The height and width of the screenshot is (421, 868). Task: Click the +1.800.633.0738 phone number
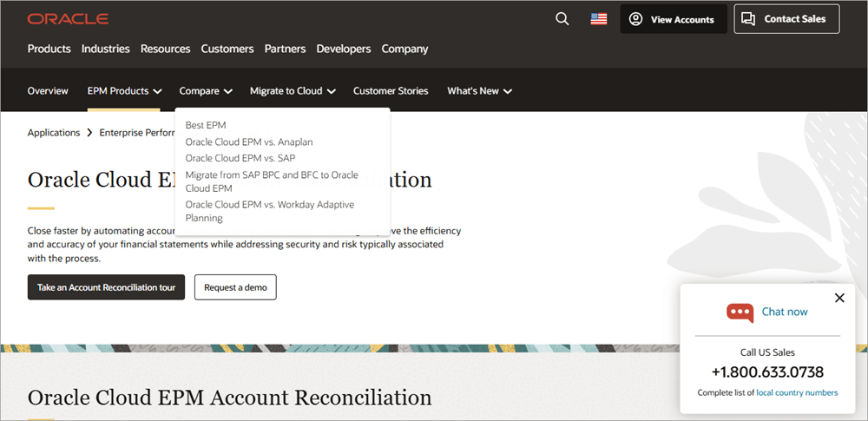point(767,372)
